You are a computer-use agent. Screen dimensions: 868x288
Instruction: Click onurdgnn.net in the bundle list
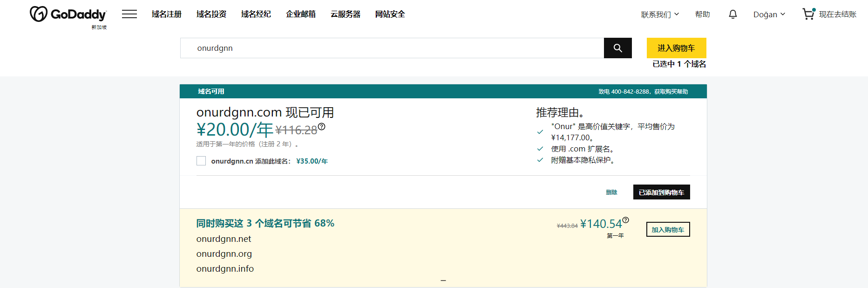coord(224,239)
